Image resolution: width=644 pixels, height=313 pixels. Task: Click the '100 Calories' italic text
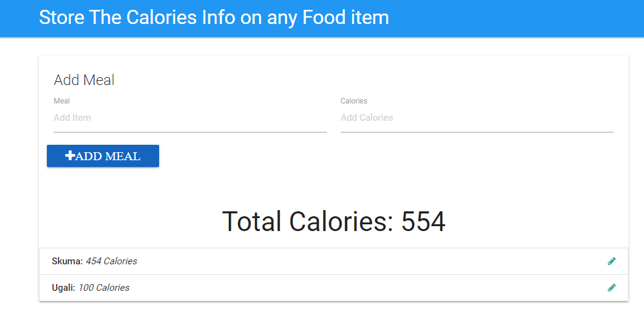point(104,288)
